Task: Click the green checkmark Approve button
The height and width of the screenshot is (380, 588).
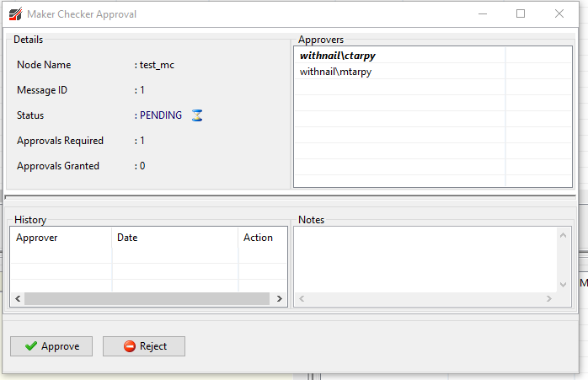Action: coord(51,346)
